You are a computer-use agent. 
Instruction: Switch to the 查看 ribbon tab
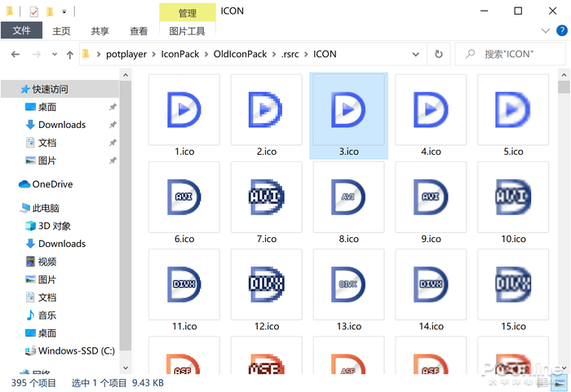[139, 31]
